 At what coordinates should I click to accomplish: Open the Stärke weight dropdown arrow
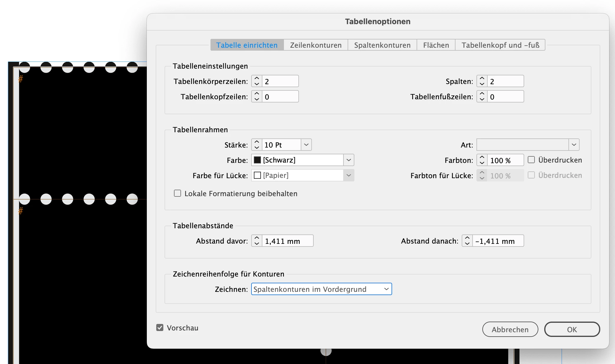tap(306, 145)
